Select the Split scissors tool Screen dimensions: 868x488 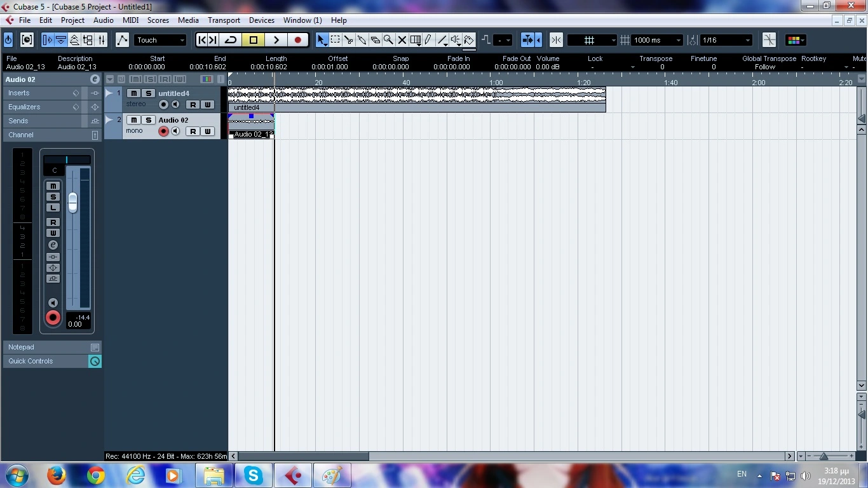pyautogui.click(x=349, y=40)
